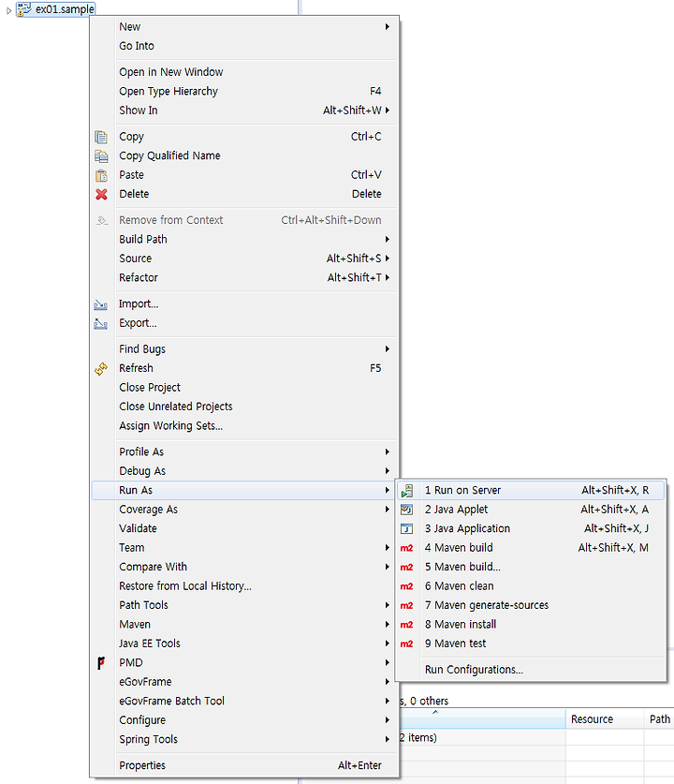Viewport: 674px width, 784px height.
Task: Click the Run As menu entry
Action: pyautogui.click(x=245, y=490)
